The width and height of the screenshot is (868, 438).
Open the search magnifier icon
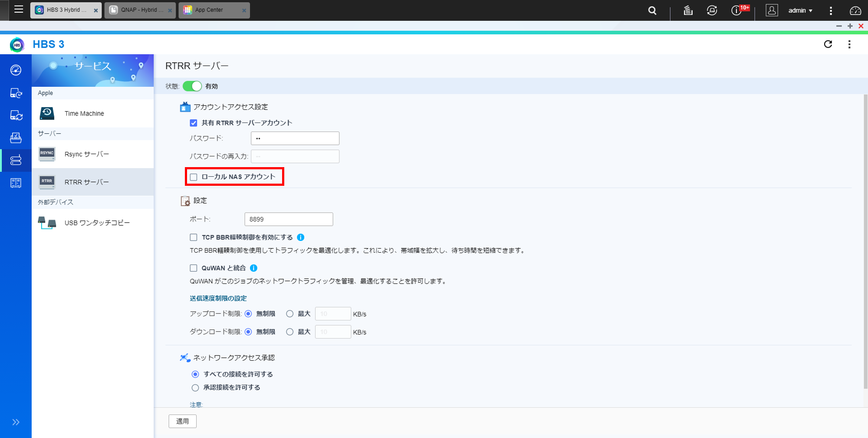[x=652, y=10]
